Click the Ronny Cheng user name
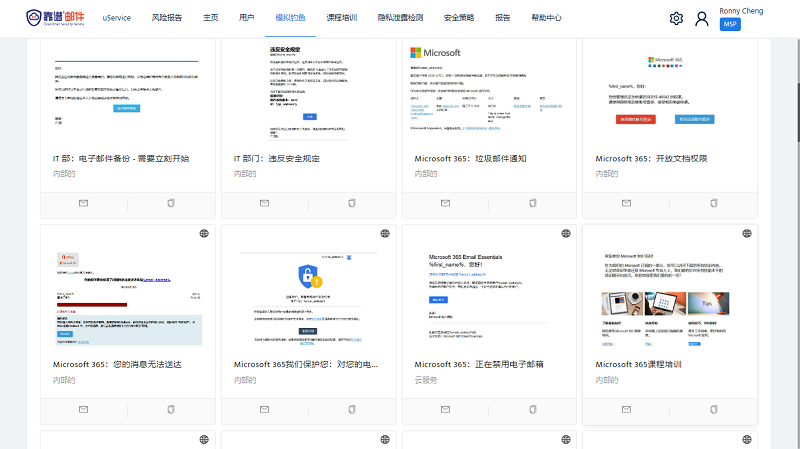800x449 pixels. point(741,11)
